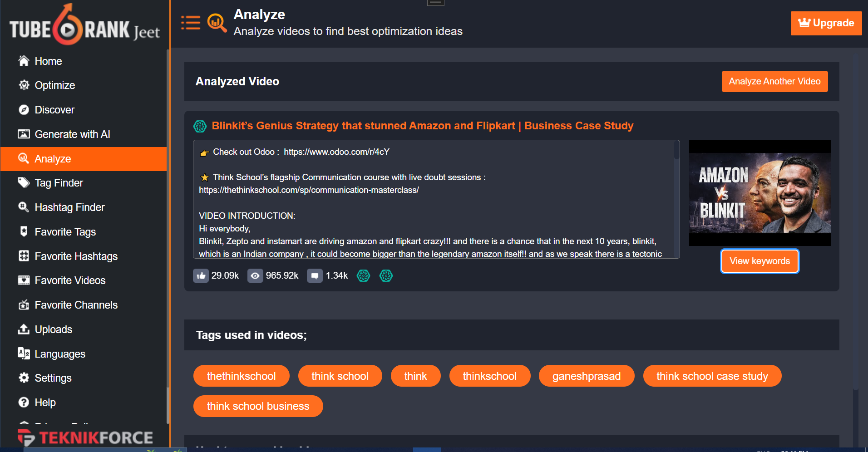Click the Languages translate icon
Screen dimensions: 868x452
(x=24, y=353)
